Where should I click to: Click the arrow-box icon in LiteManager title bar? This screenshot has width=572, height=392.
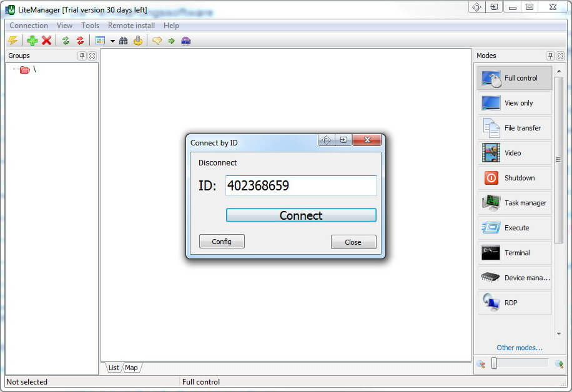494,7
